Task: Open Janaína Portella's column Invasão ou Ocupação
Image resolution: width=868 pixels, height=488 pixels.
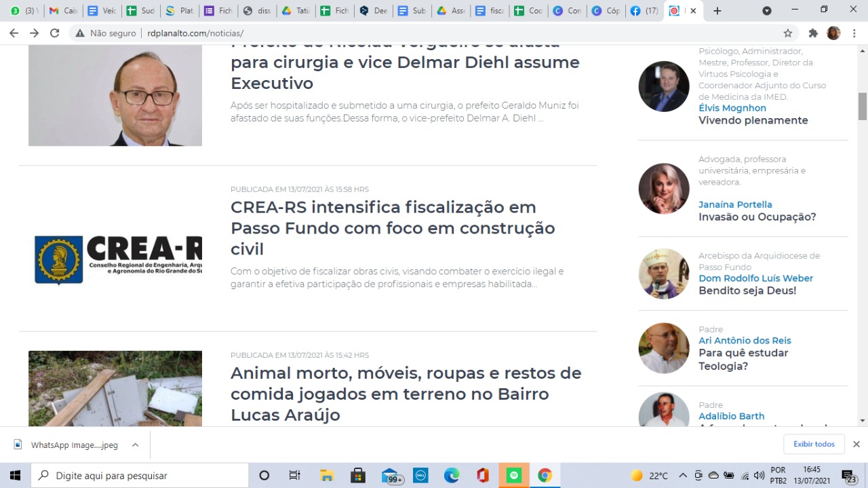Action: pos(757,217)
